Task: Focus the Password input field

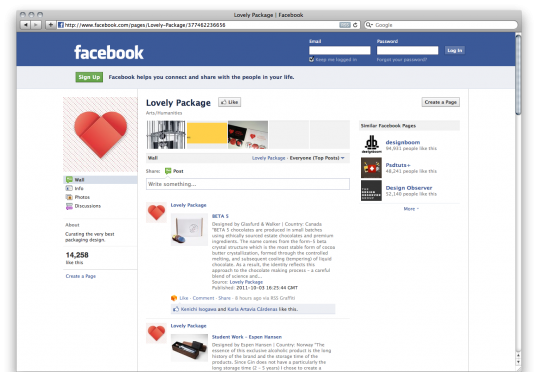Action: pyautogui.click(x=408, y=50)
